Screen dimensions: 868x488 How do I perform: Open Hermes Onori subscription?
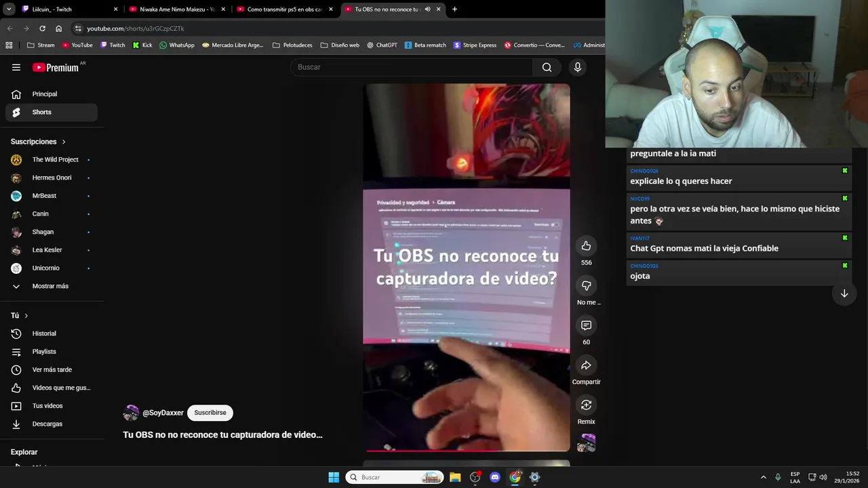[x=52, y=178]
